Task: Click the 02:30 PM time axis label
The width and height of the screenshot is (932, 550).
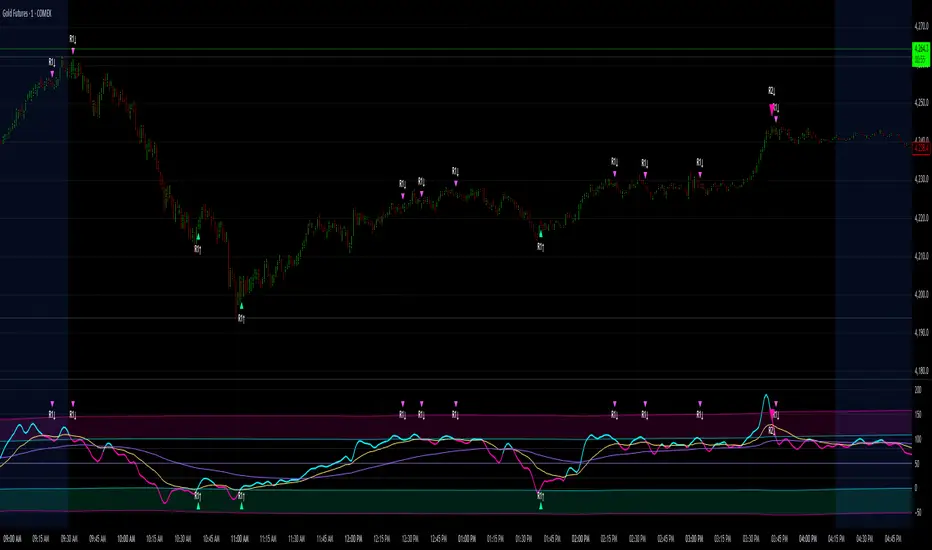Action: point(637,539)
